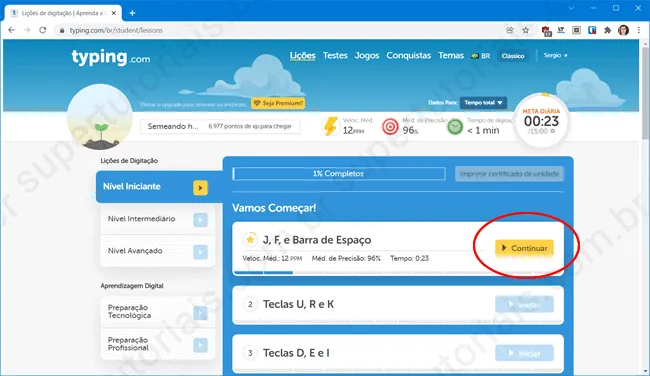Viewport: 650px width, 376px height.
Task: Open the Jogos section
Action: point(367,56)
